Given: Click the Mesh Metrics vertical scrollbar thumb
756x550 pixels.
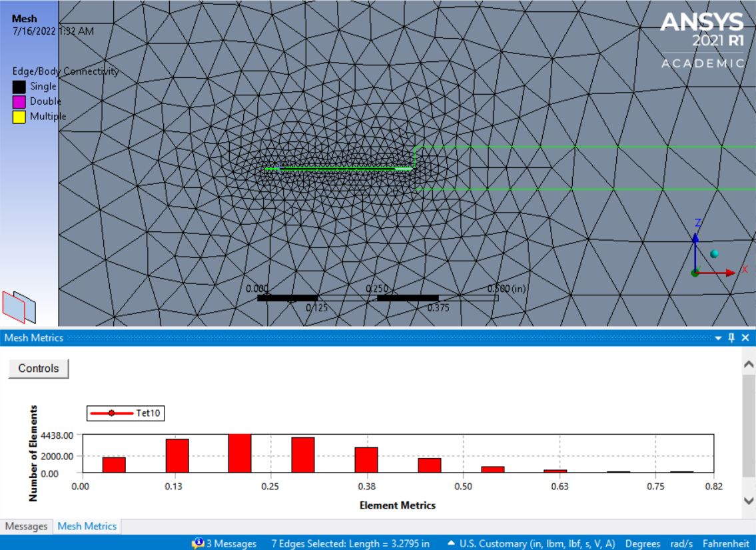Looking at the screenshot, I should coord(749,425).
